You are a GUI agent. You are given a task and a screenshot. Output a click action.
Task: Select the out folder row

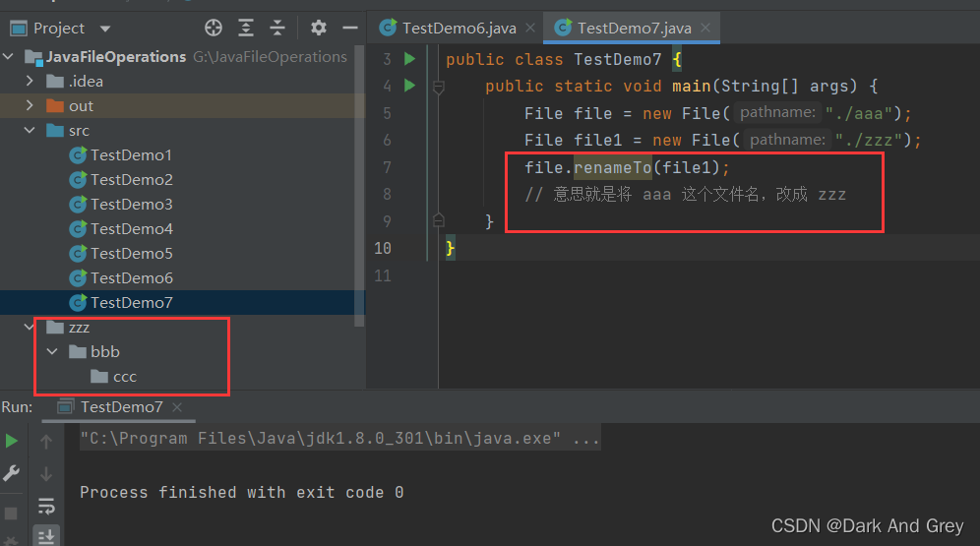pos(181,105)
